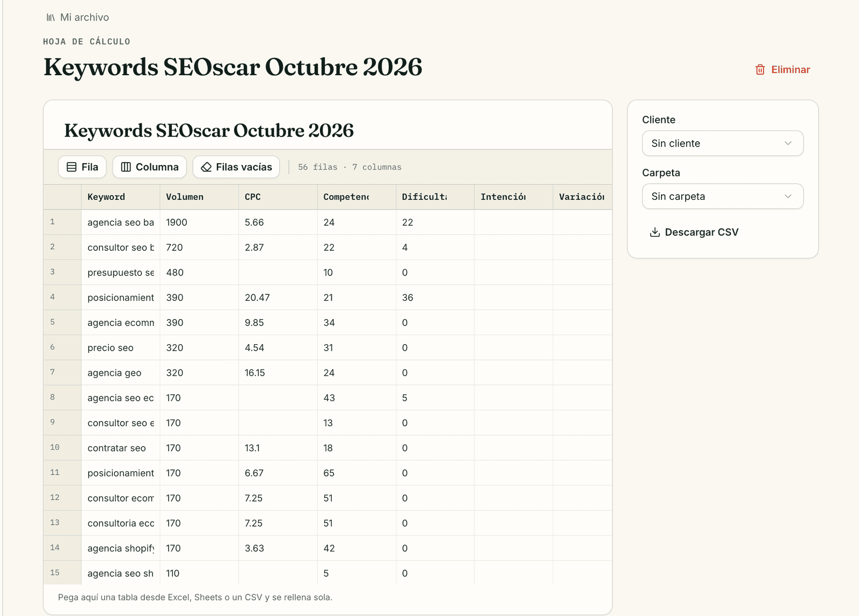Screen dimensions: 859x616
Task: Click the row icon in Fila button
Action: (71, 167)
